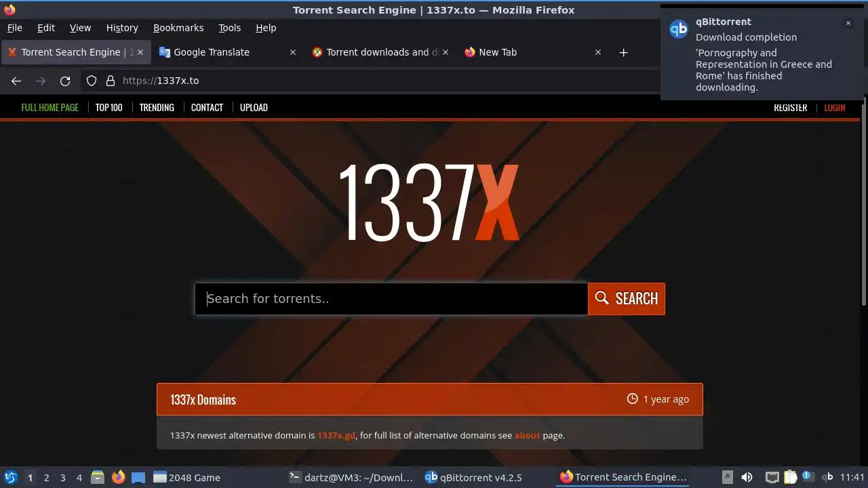Click the page vertical scrollbar
Viewport: 868px width, 488px height.
(864, 203)
